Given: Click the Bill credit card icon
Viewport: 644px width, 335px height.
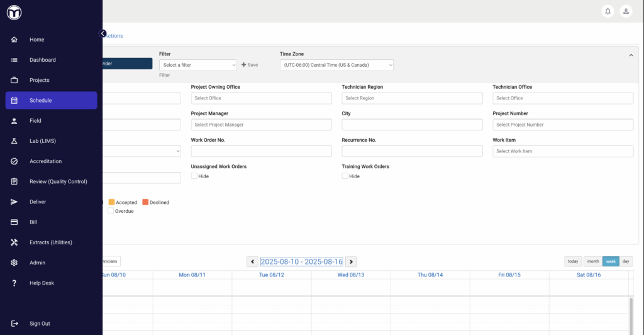Looking at the screenshot, I should [14, 222].
